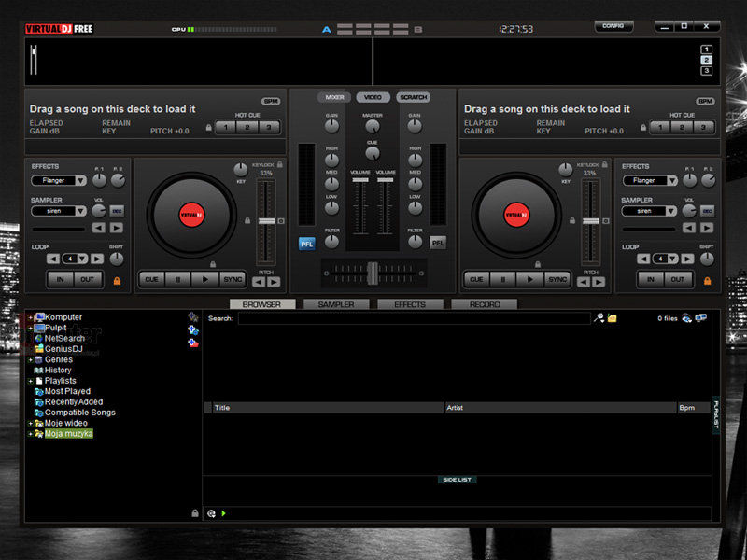This screenshot has width=747, height=560.
Task: Click the REC button in left sampler
Action: click(117, 211)
